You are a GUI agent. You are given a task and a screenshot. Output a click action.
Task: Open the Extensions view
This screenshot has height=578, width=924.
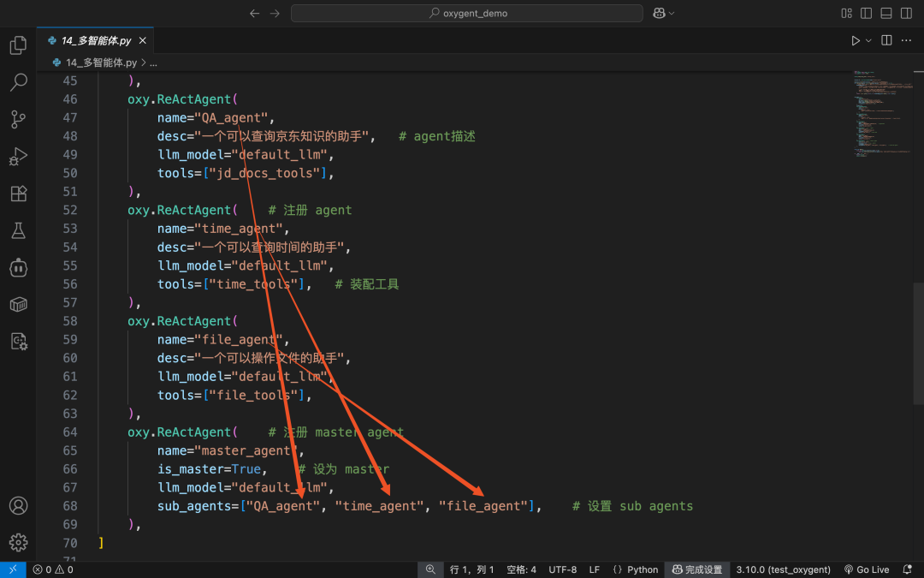pos(18,194)
